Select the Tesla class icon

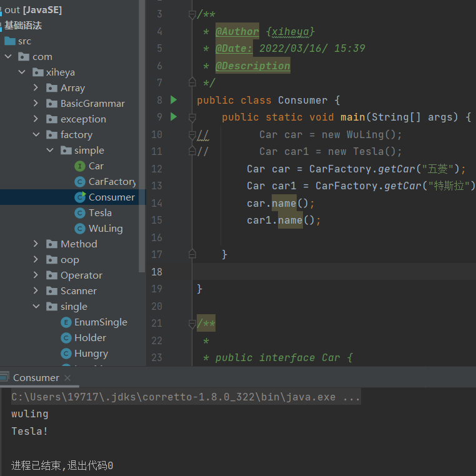[79, 213]
